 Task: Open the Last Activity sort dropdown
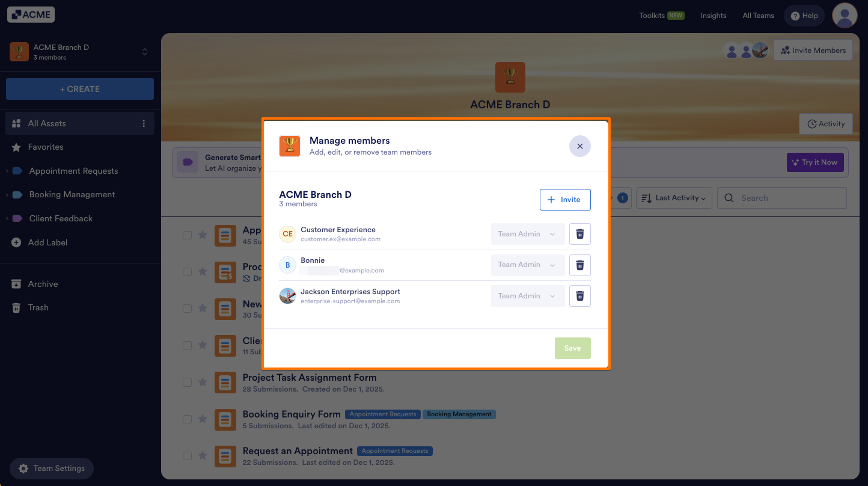click(x=674, y=198)
